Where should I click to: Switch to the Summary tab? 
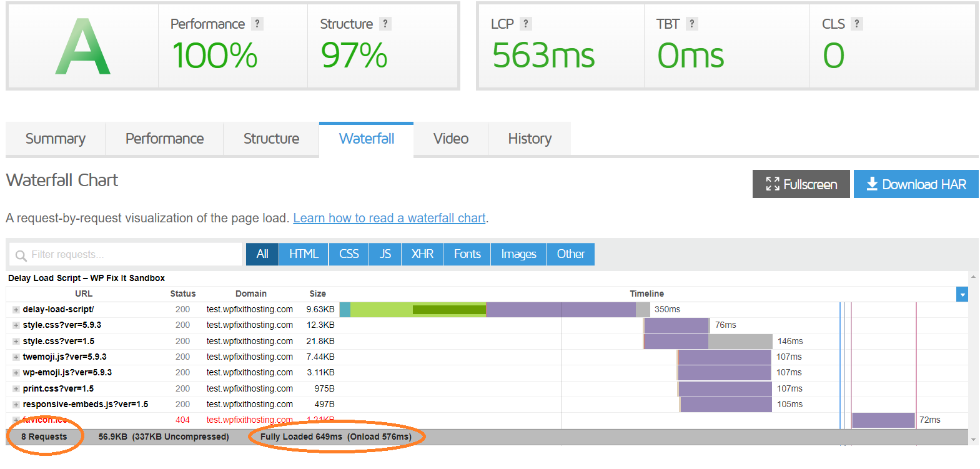pyautogui.click(x=56, y=139)
